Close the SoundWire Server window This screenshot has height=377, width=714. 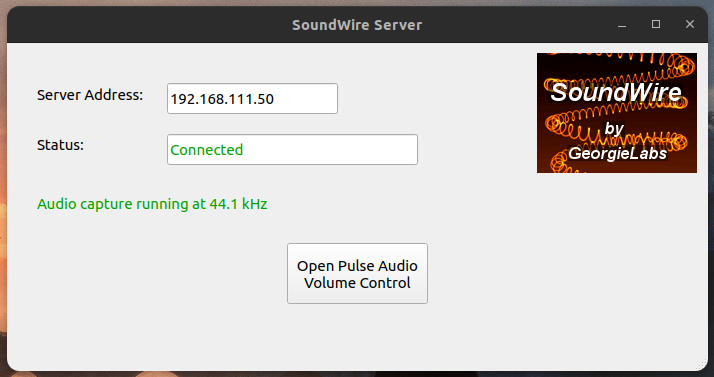[x=690, y=24]
